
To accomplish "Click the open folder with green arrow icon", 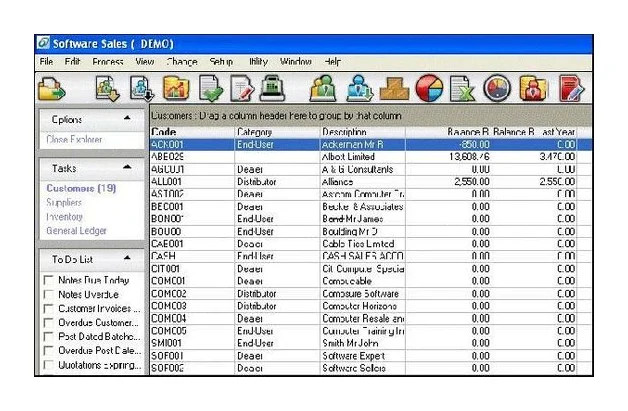I will (52, 89).
